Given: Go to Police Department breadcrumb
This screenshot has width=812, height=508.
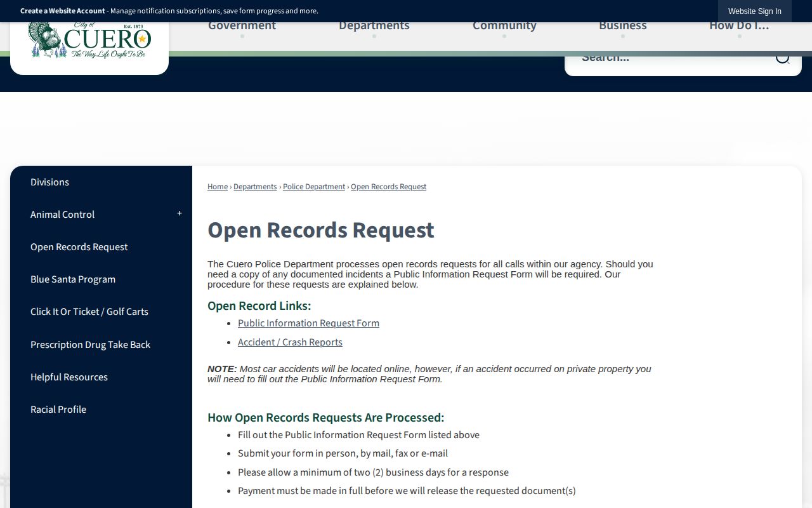Looking at the screenshot, I should pos(314,187).
